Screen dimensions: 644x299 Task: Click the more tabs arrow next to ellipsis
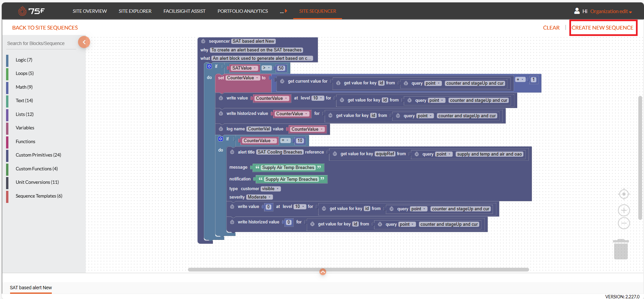pos(286,11)
